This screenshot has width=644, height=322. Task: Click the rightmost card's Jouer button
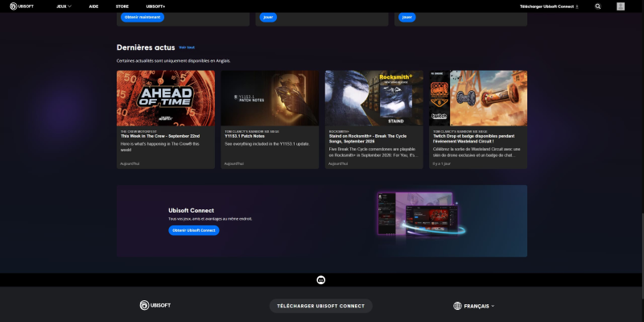point(407,17)
